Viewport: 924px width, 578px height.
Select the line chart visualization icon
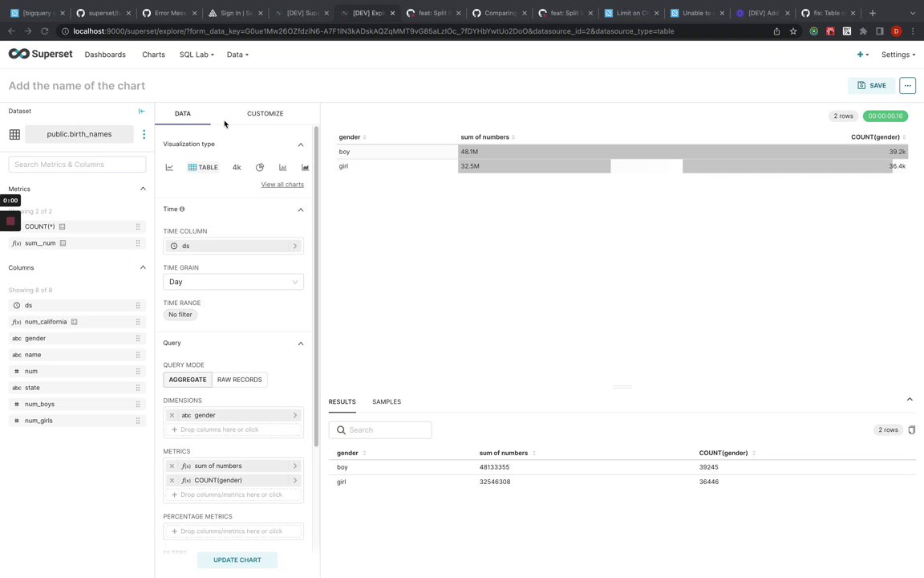pyautogui.click(x=169, y=168)
